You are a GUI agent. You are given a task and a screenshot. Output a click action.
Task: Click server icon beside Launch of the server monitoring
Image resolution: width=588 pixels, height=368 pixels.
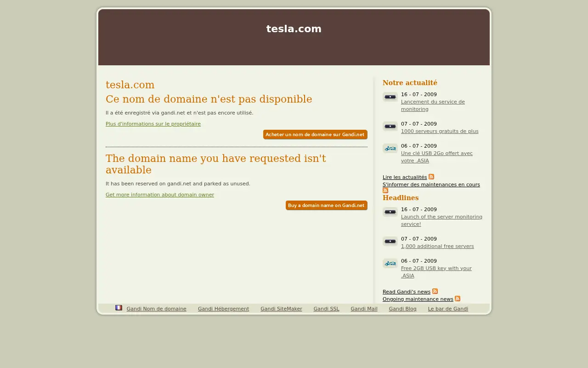(x=390, y=212)
